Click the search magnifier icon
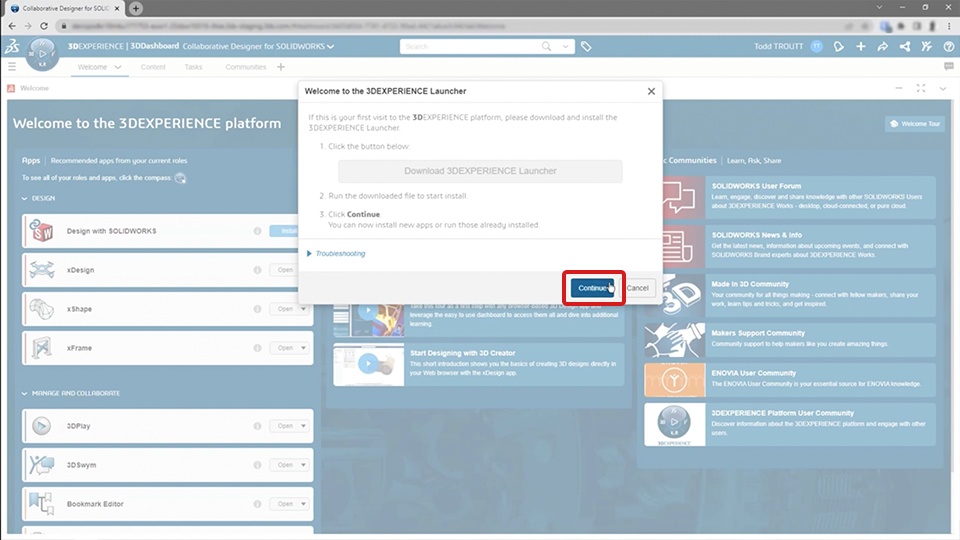 pos(546,47)
